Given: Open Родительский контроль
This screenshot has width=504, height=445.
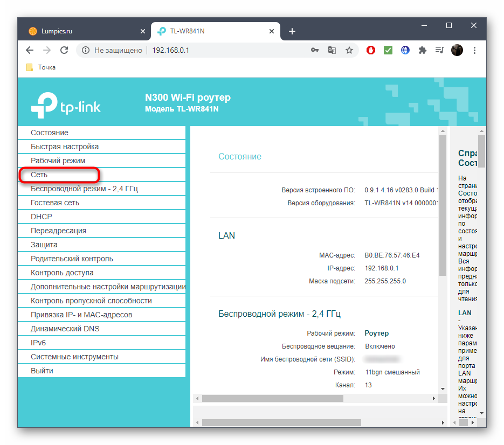Looking at the screenshot, I should 101,259.
